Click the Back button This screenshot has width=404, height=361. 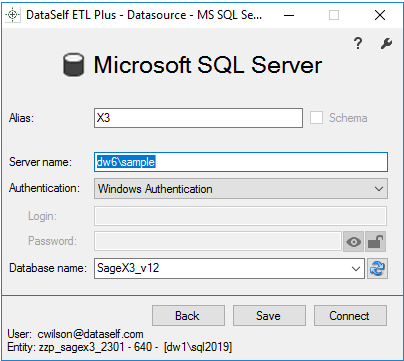point(188,315)
